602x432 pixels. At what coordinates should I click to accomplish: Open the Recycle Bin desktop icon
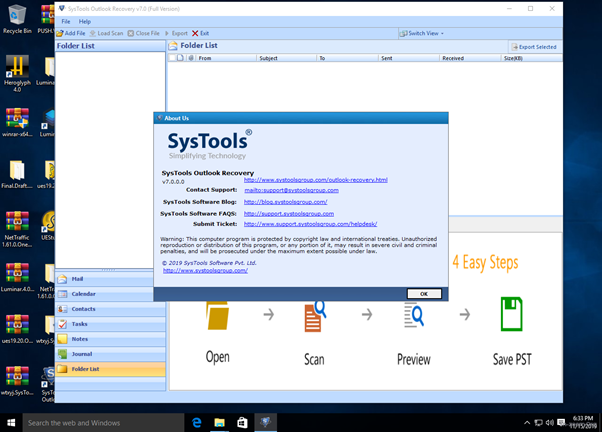[x=17, y=19]
